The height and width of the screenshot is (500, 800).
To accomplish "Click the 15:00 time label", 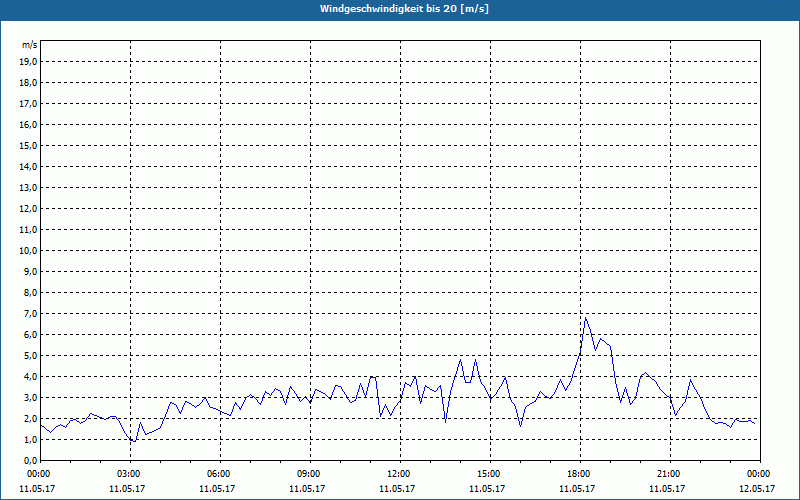I will 490,474.
